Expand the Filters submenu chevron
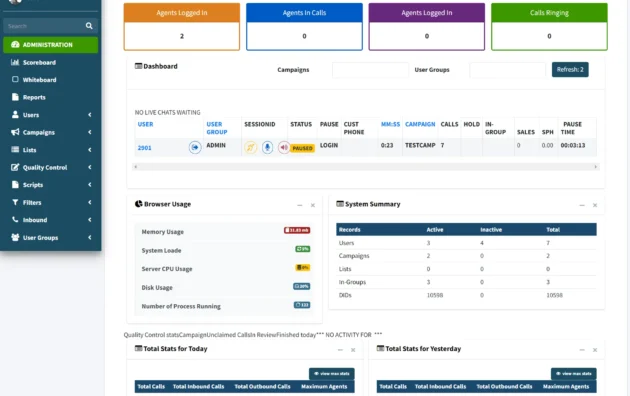The image size is (630, 396). (x=90, y=202)
